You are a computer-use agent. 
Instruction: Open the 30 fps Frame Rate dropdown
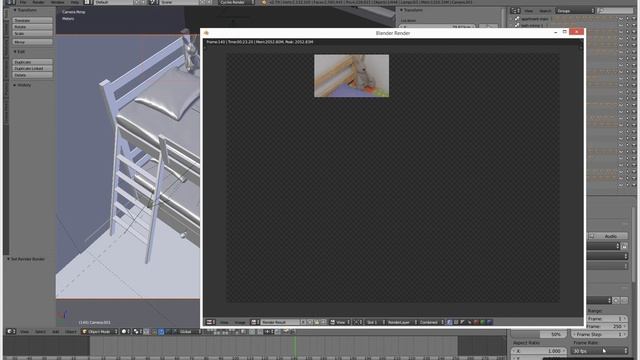600,351
